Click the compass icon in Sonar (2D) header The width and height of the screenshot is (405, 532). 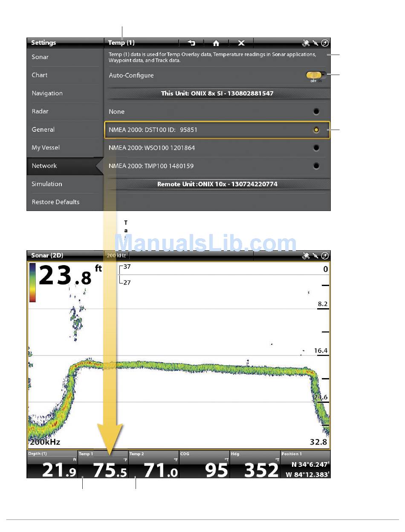point(325,256)
